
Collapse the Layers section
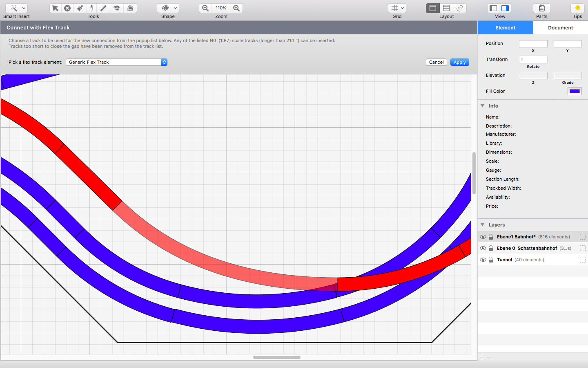[x=483, y=225]
